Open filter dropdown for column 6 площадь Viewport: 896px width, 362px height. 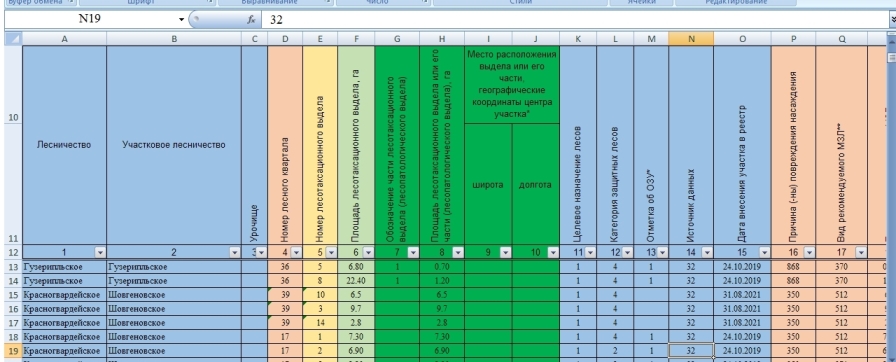368,252
